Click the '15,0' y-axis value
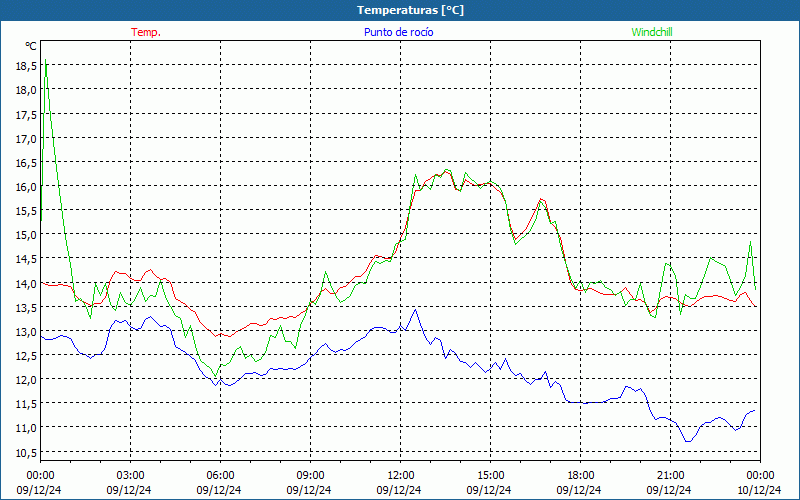The image size is (800, 500). 26,235
